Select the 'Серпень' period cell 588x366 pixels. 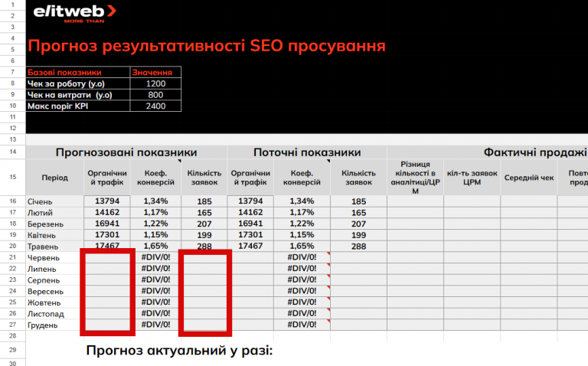tap(55, 279)
